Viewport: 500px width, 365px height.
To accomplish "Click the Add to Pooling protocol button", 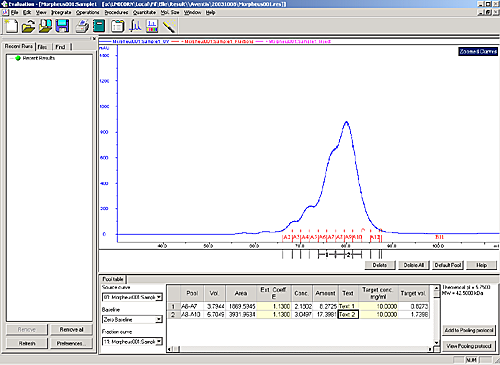I will coord(469,330).
